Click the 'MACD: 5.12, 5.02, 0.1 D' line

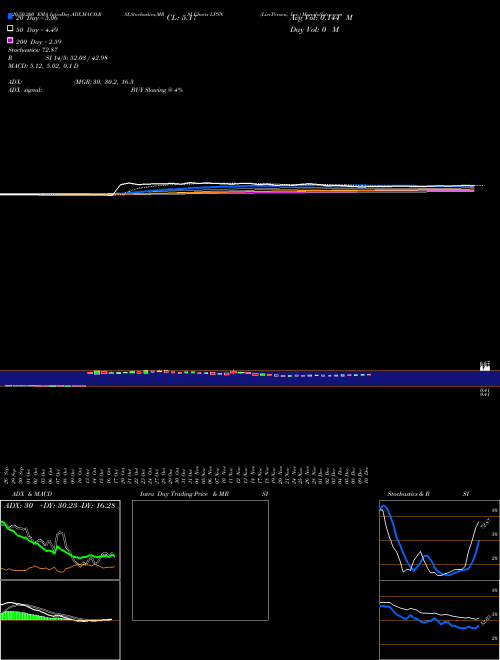[x=43, y=66]
